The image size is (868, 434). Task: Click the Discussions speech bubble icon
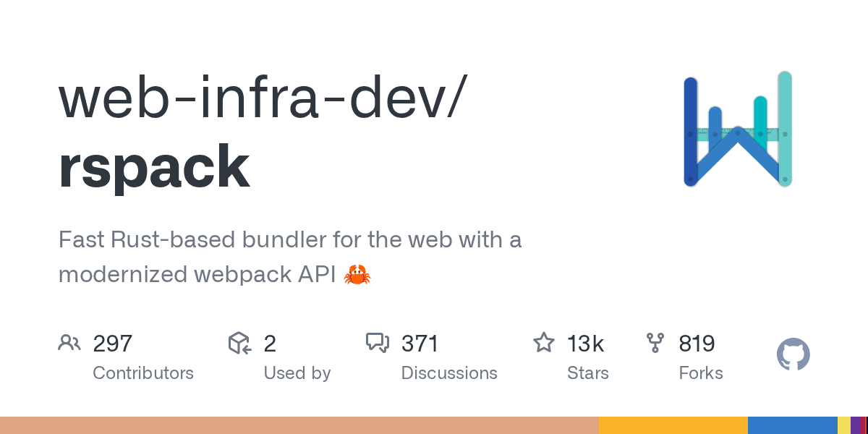click(x=378, y=343)
